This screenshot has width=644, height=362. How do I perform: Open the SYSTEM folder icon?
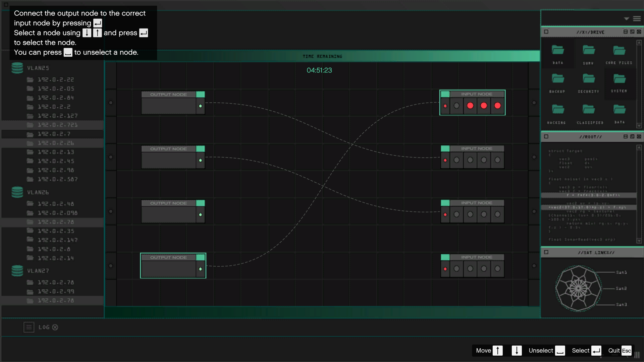point(619,79)
